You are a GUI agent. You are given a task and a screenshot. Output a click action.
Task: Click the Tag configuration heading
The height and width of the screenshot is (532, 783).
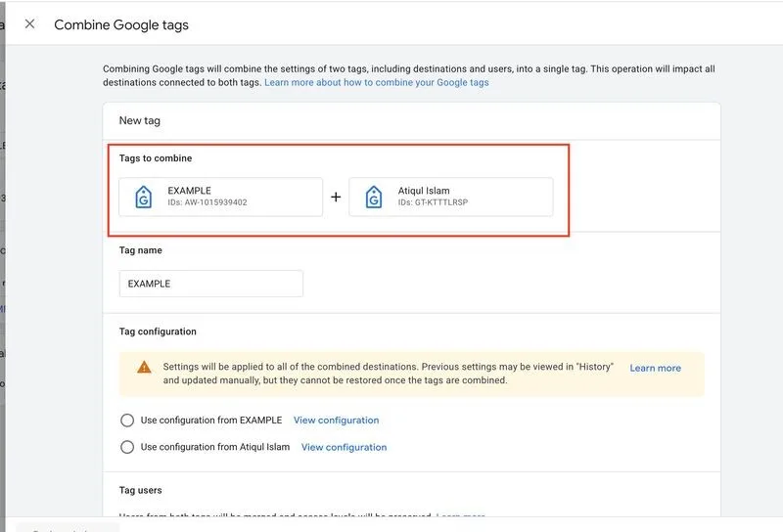click(x=158, y=332)
